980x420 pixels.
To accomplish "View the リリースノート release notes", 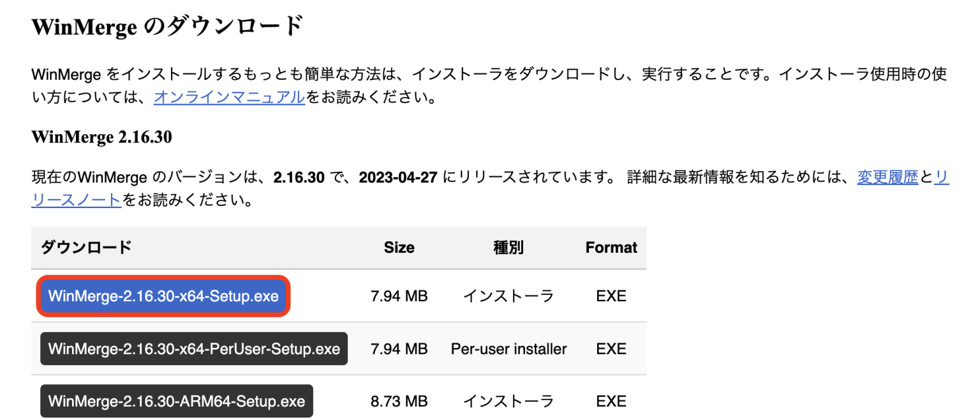I will [x=75, y=200].
